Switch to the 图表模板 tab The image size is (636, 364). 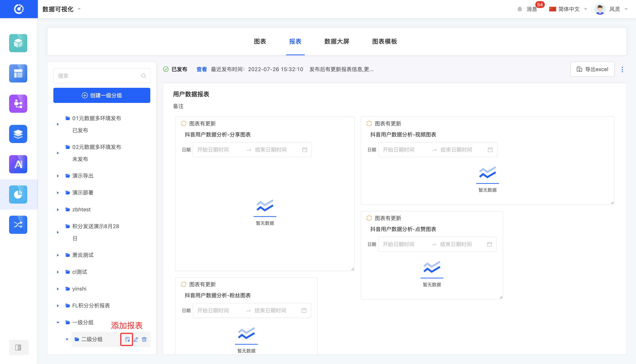384,41
